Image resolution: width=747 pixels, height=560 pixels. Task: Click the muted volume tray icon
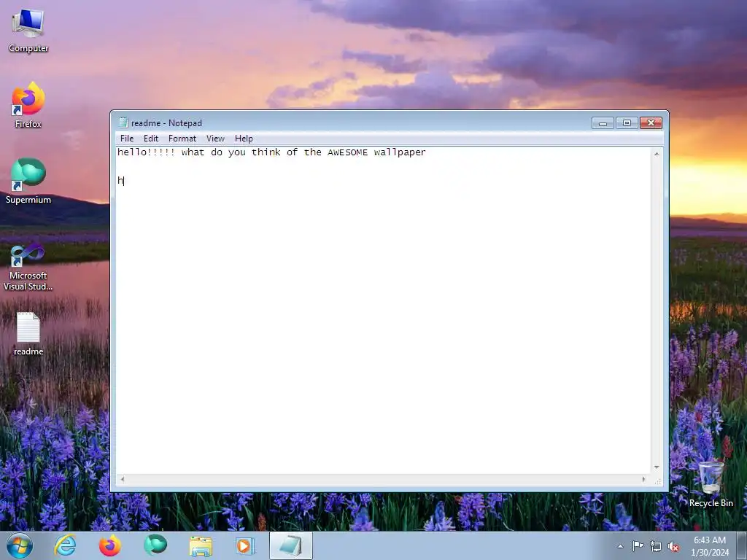pyautogui.click(x=673, y=546)
